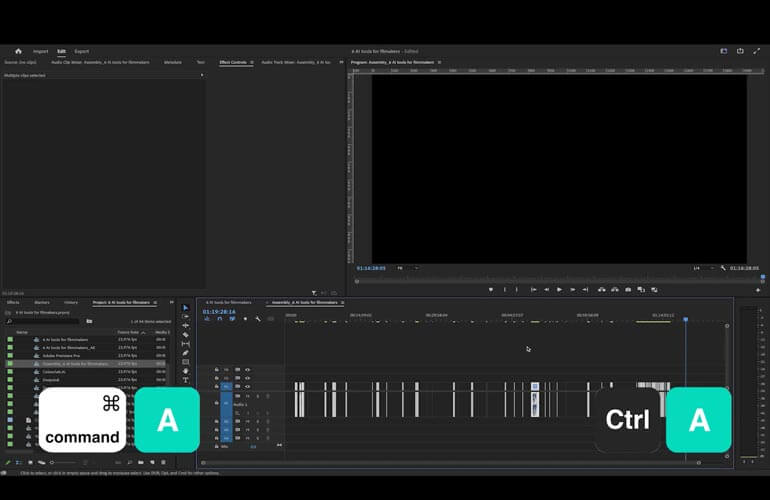
Task: Show overflow tabs in the Source panel group
Action: (x=341, y=62)
